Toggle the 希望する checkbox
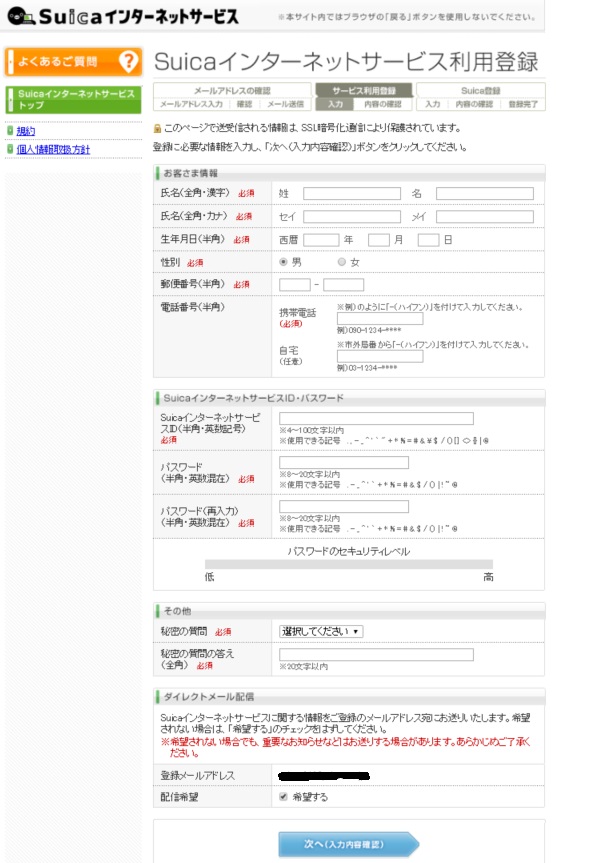The width and height of the screenshot is (593, 863). pos(283,796)
